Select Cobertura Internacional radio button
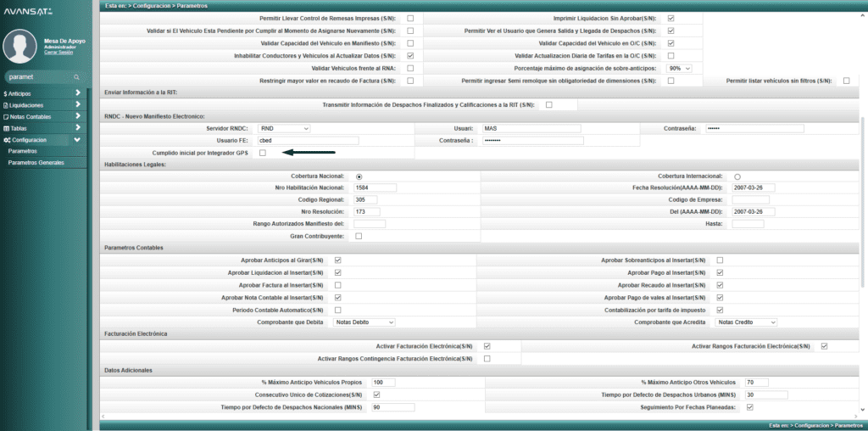This screenshot has width=868, height=431. tap(737, 176)
